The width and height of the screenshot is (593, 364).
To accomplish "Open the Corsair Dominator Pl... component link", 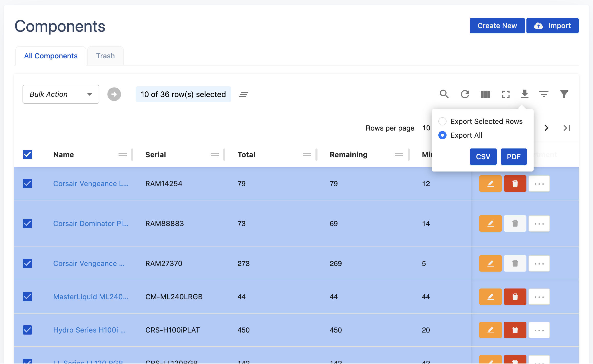I will (x=91, y=223).
